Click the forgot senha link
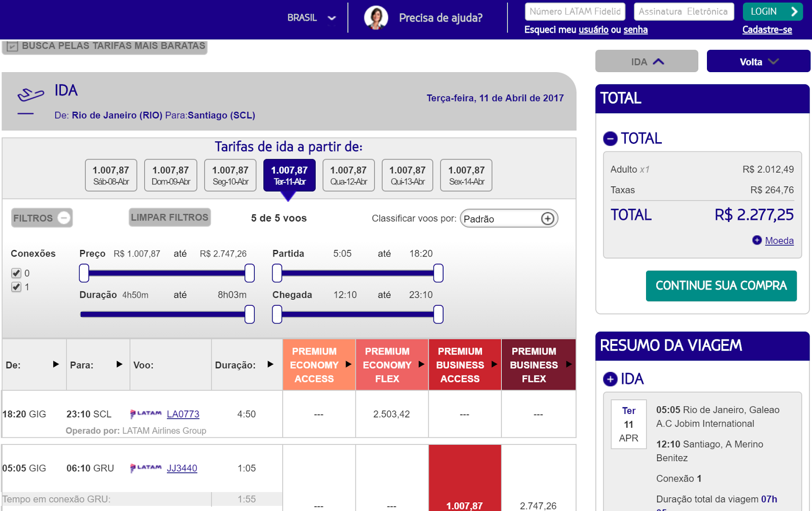The image size is (812, 511). (635, 29)
